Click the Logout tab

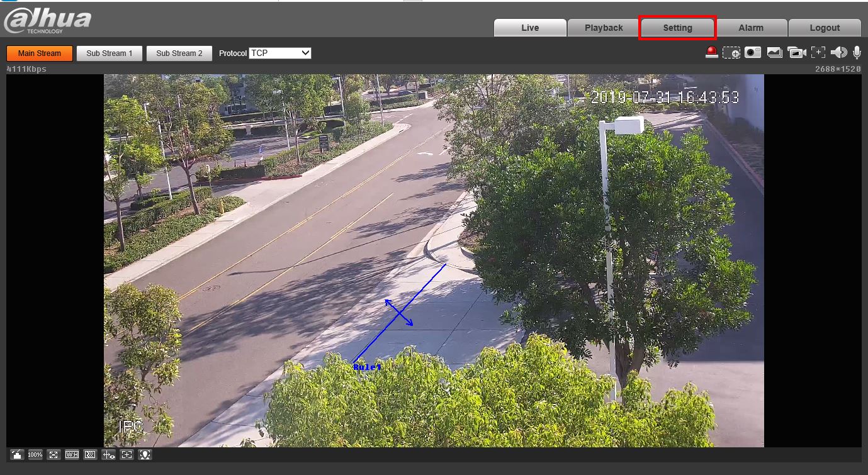[x=825, y=28]
